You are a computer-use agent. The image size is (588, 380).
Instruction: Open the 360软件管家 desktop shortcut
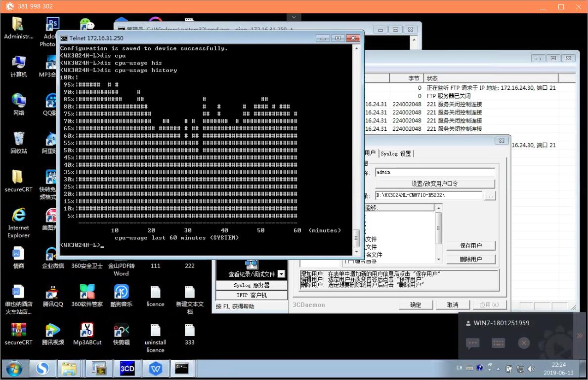point(87,296)
